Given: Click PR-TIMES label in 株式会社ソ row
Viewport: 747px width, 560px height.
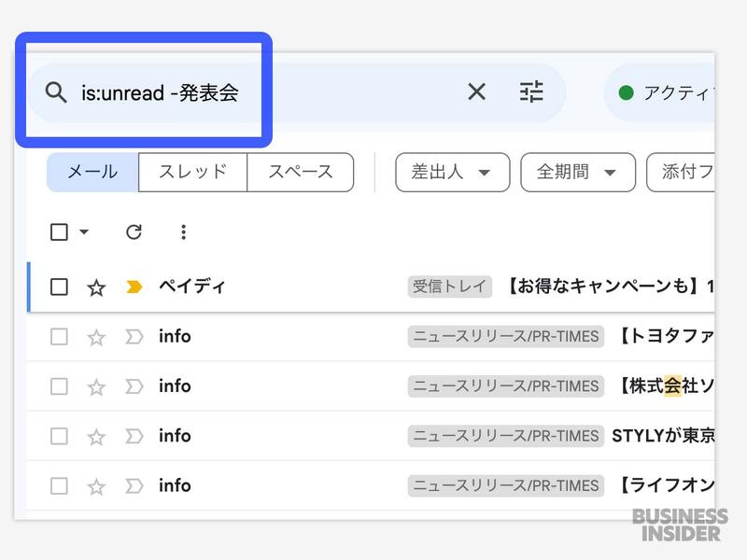Looking at the screenshot, I should tap(505, 385).
